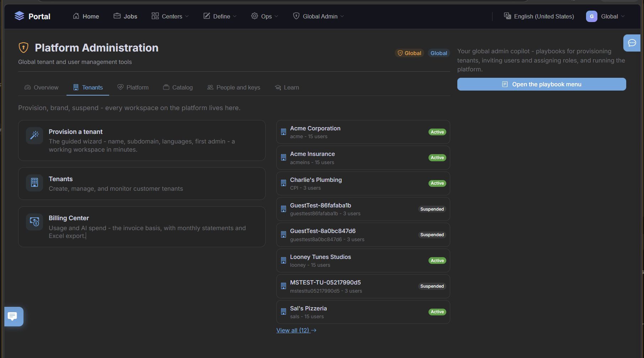Click the building icon beside GuestTest-86fafaba1b
The width and height of the screenshot is (644, 358).
[x=283, y=209]
